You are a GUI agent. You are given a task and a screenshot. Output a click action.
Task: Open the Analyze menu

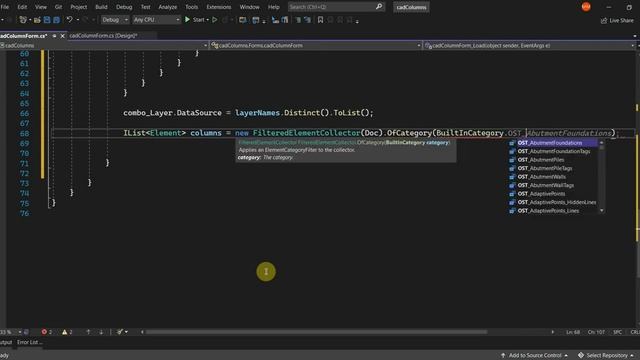[x=167, y=7]
